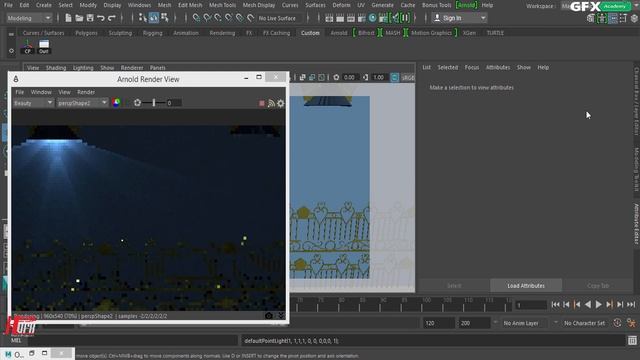Click the current frame input field
The image size is (640, 360).
[x=531, y=305]
